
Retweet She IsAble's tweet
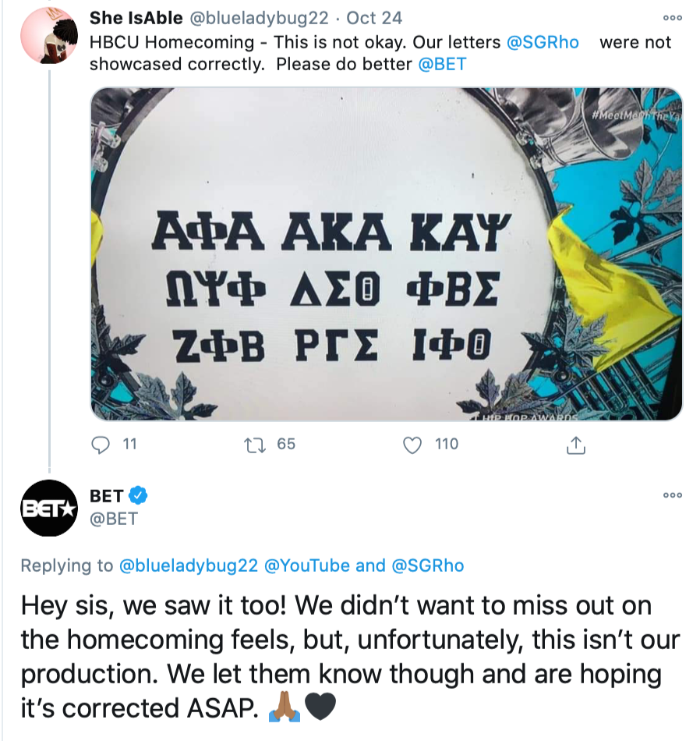[x=255, y=445]
